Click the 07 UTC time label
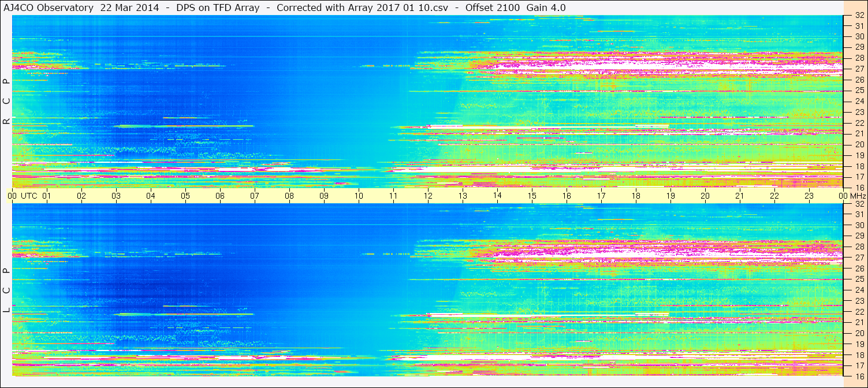Screen dimensions: 868x388 pyautogui.click(x=254, y=196)
